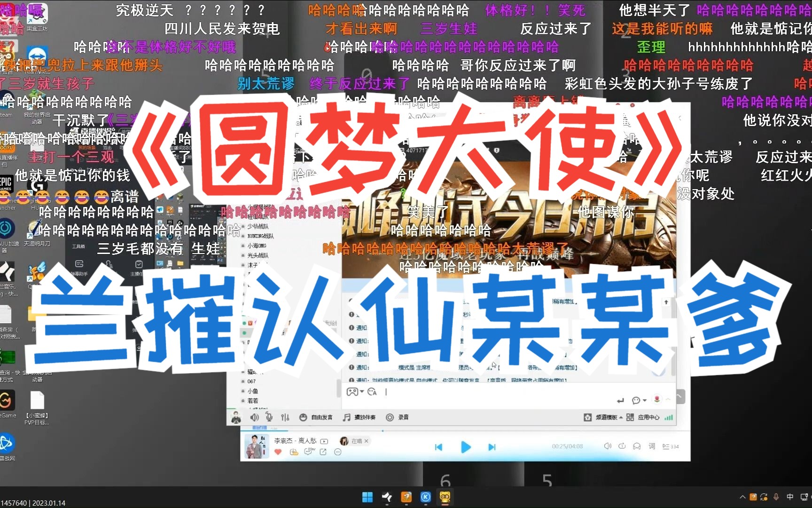Open the 小海OMG channel entry

(x=257, y=246)
